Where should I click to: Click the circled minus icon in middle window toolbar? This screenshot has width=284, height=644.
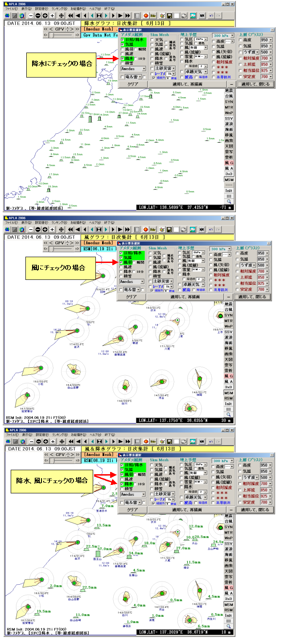(x=38, y=230)
